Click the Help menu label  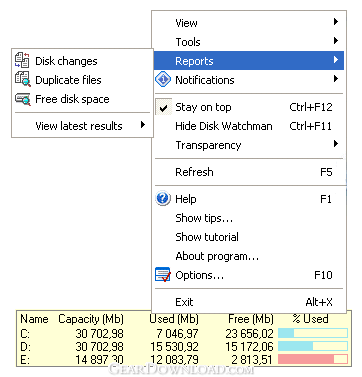pyautogui.click(x=186, y=199)
